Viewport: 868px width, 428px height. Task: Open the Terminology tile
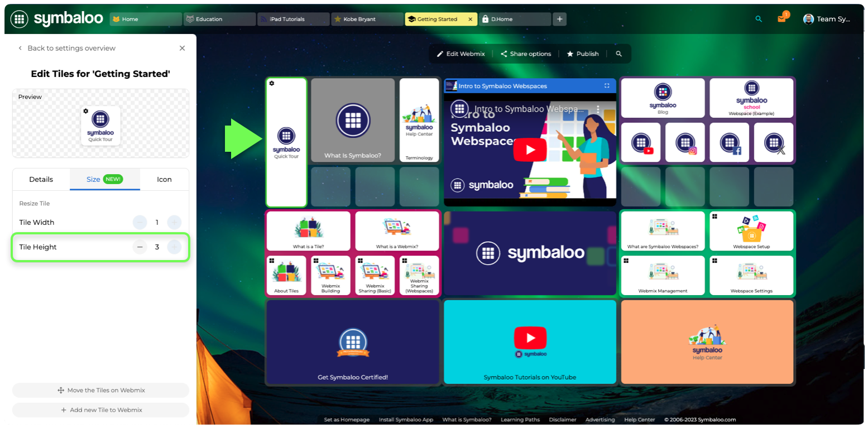[x=419, y=120]
